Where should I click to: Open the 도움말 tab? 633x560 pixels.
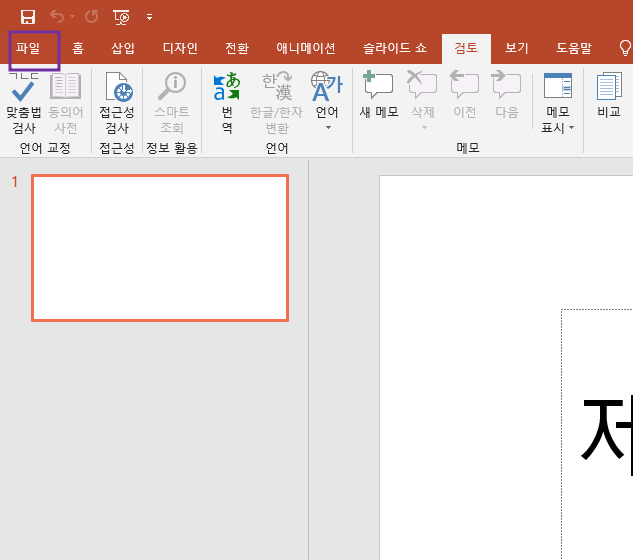pyautogui.click(x=574, y=48)
